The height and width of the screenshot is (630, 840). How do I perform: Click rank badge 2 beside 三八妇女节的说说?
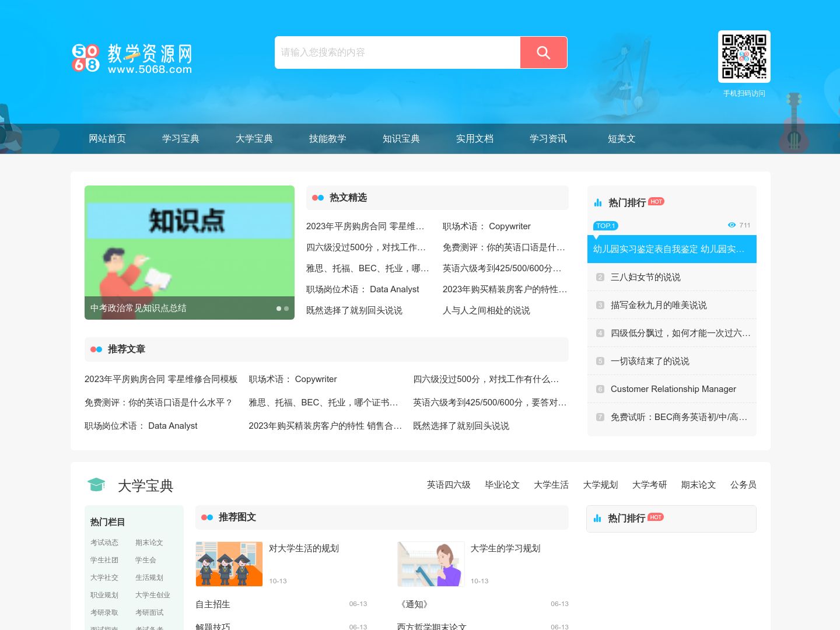pyautogui.click(x=600, y=277)
